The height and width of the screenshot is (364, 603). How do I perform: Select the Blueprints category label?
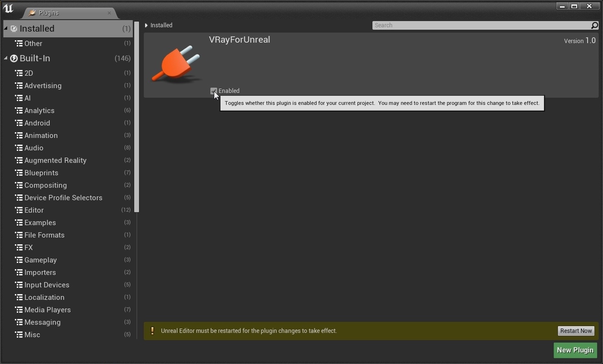click(x=41, y=173)
